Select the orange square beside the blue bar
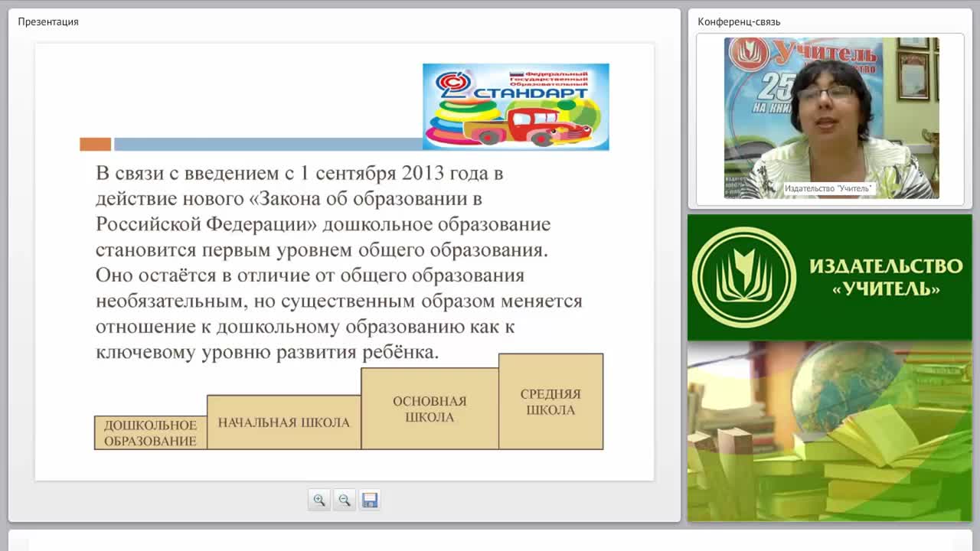Image resolution: width=980 pixels, height=551 pixels. click(x=96, y=144)
